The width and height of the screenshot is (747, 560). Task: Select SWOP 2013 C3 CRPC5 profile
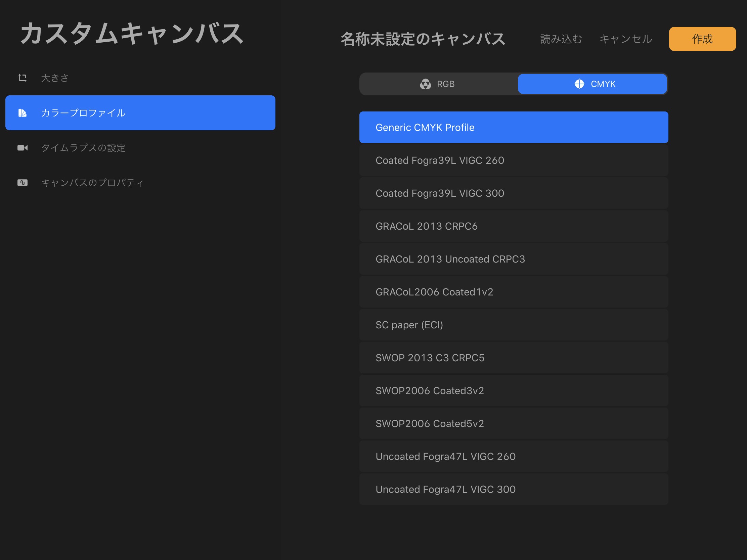point(514,358)
